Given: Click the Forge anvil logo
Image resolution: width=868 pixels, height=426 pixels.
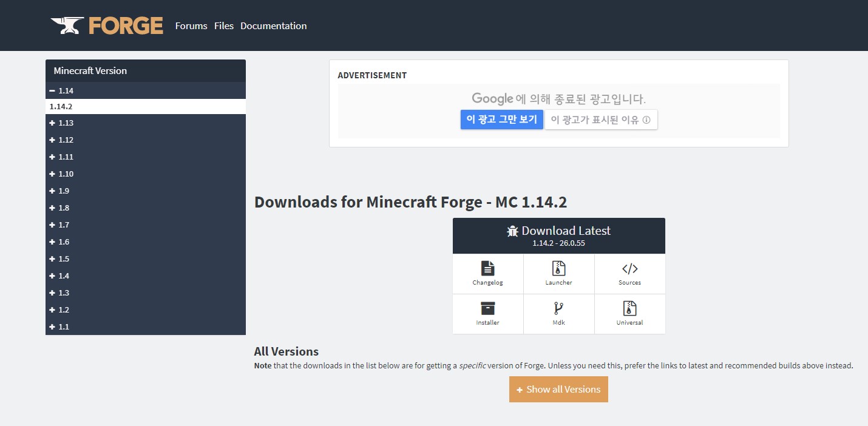Looking at the screenshot, I should pyautogui.click(x=107, y=25).
